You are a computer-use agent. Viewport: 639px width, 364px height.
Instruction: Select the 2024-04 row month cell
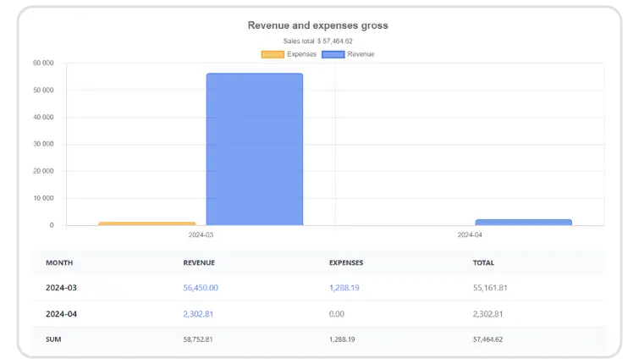click(61, 314)
